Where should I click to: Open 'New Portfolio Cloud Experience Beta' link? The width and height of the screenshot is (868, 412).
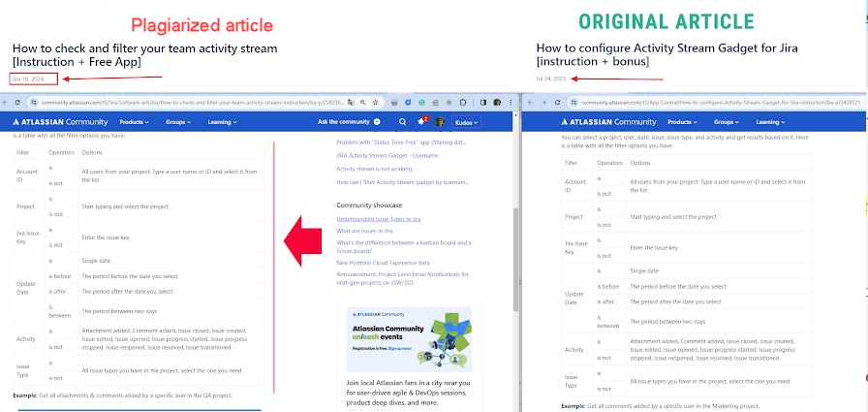(x=383, y=263)
